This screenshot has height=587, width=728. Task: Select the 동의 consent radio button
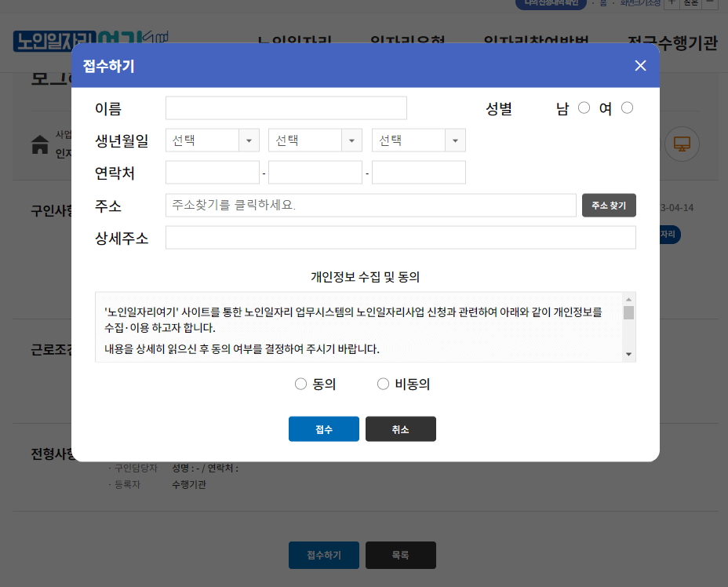tap(300, 383)
